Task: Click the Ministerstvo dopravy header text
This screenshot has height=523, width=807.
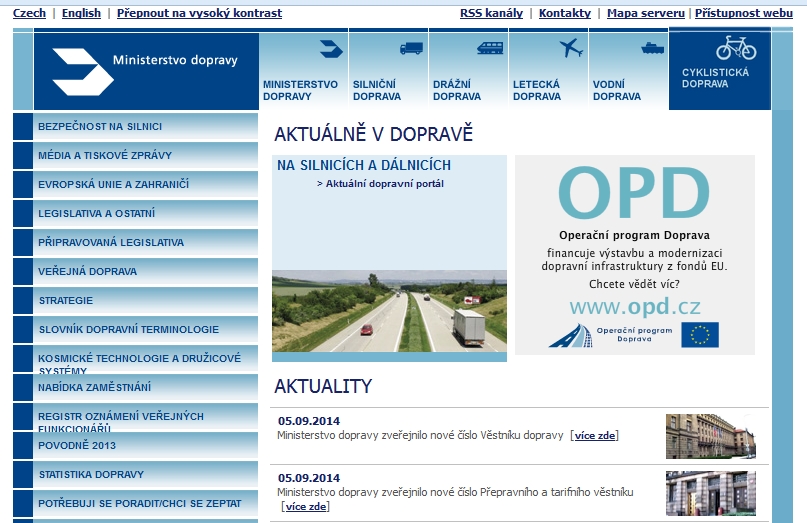Action: (175, 60)
